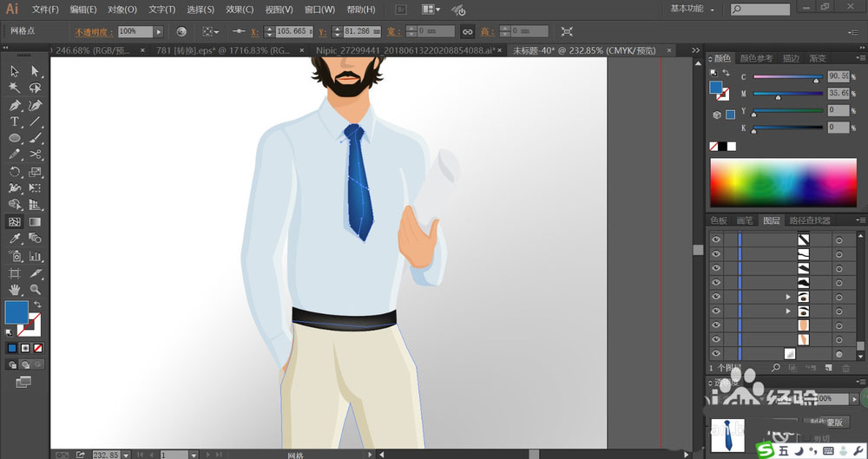Select the Scissors tool
The image size is (868, 459).
tap(36, 154)
